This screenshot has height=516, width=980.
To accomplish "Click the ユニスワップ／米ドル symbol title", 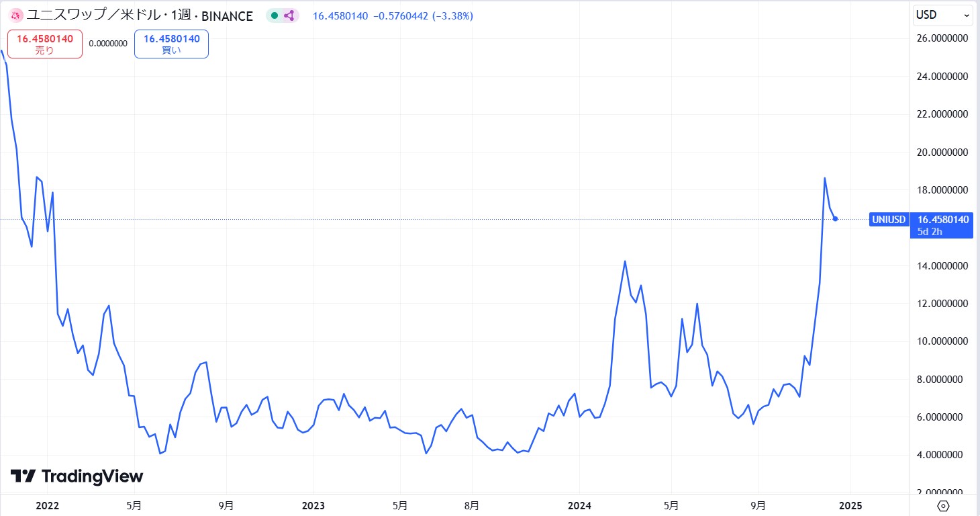I will point(93,15).
